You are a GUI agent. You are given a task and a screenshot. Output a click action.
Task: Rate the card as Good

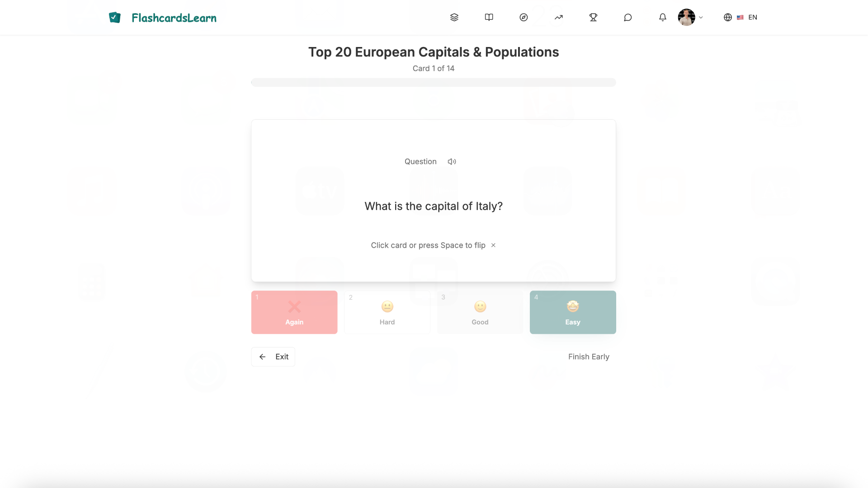pos(480,312)
